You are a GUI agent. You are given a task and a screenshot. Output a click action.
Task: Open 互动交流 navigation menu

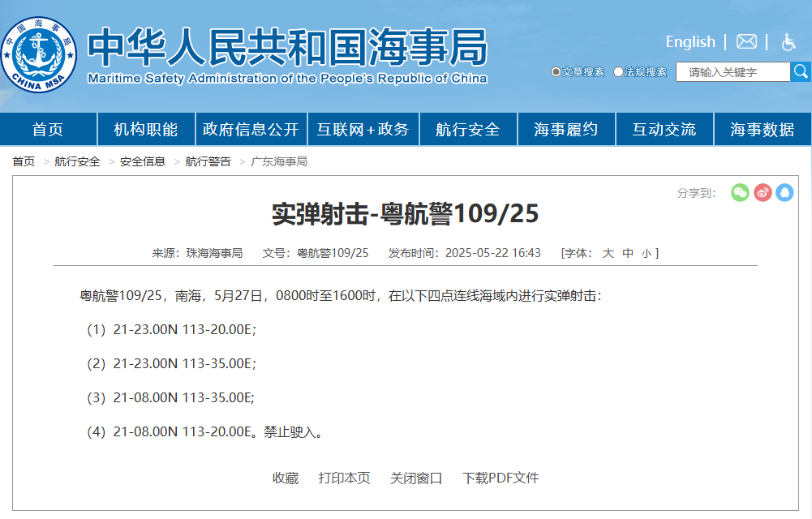pos(664,129)
